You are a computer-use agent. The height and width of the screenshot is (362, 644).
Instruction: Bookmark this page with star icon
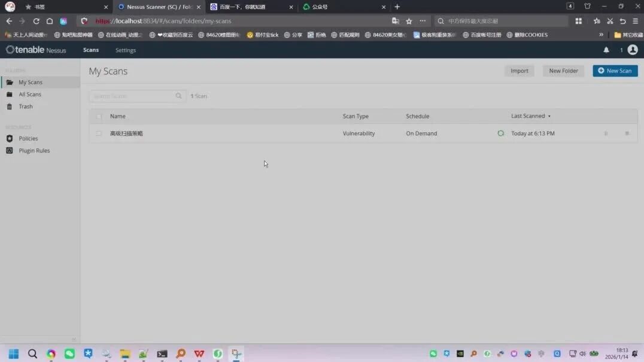(409, 21)
